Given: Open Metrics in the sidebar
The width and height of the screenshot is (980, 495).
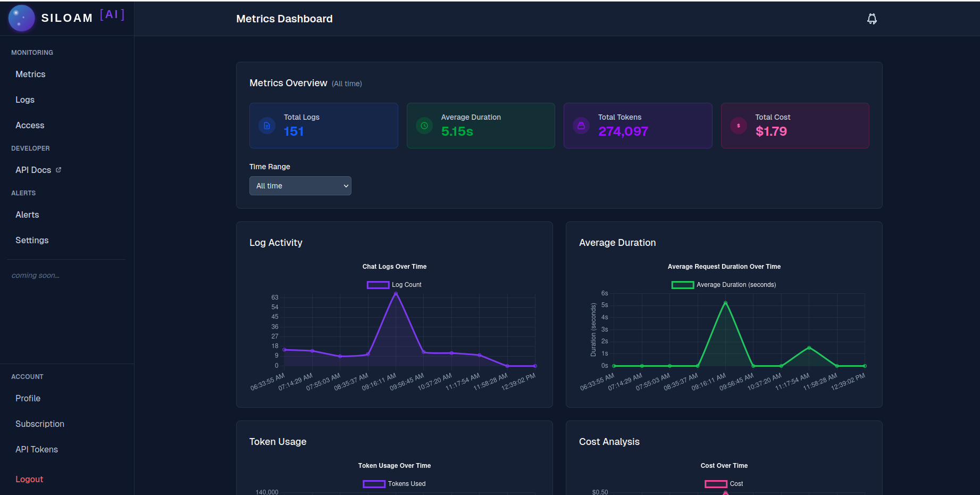Looking at the screenshot, I should 30,74.
